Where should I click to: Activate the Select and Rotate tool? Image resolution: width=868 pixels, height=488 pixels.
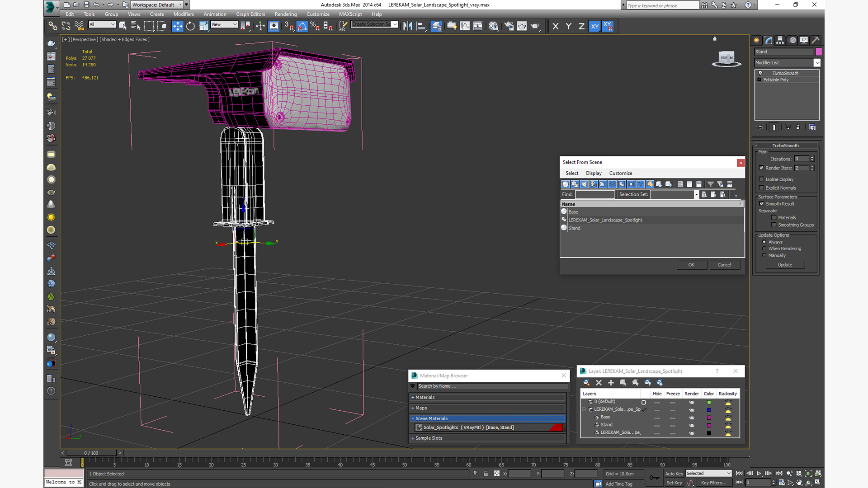[x=190, y=26]
